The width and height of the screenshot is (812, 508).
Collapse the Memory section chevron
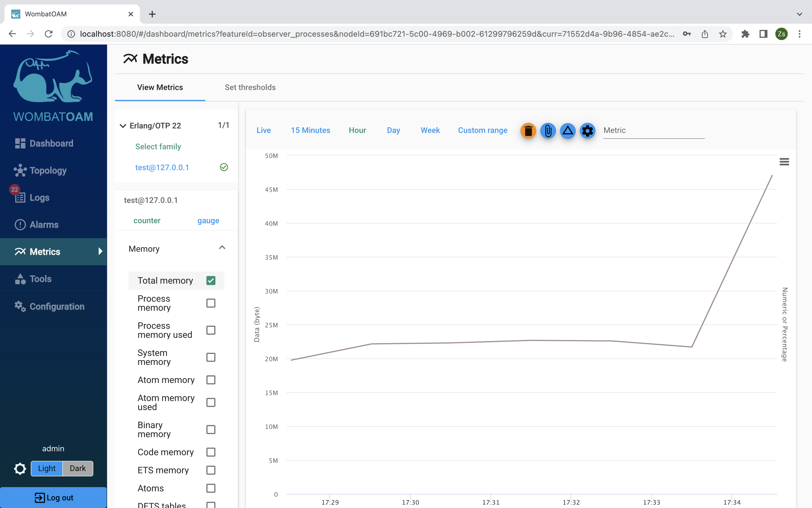click(x=222, y=248)
